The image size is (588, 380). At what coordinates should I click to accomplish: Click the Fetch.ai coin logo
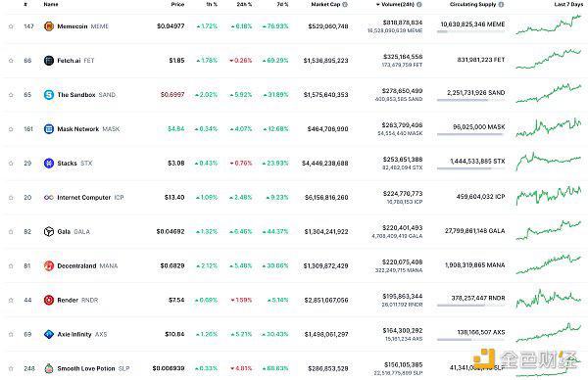point(49,61)
